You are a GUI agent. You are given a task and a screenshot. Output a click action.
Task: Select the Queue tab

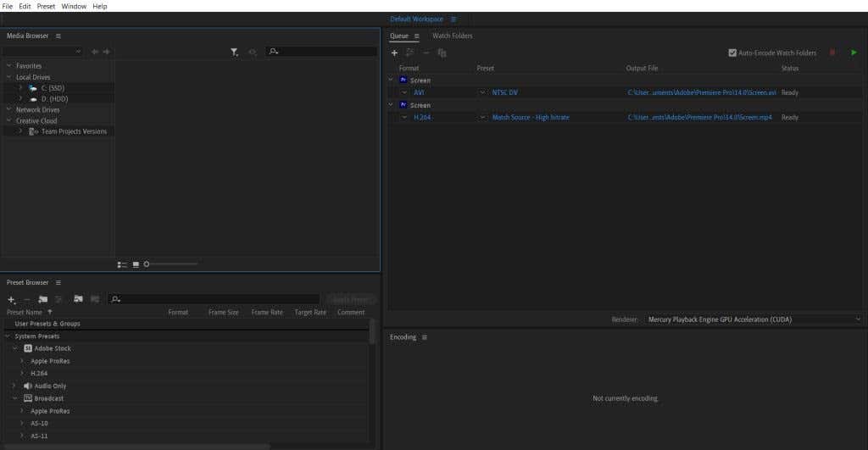coord(398,36)
